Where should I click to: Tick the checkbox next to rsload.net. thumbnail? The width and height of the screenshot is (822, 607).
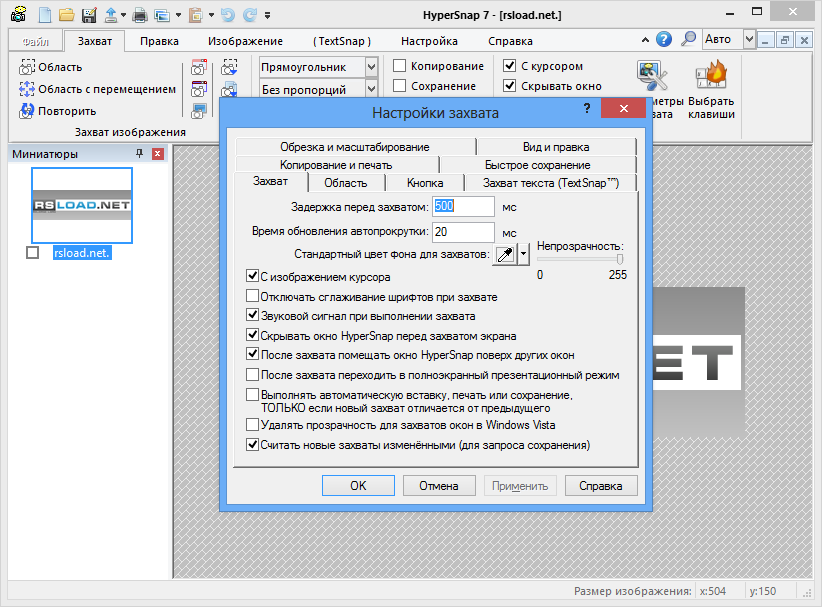[33, 253]
